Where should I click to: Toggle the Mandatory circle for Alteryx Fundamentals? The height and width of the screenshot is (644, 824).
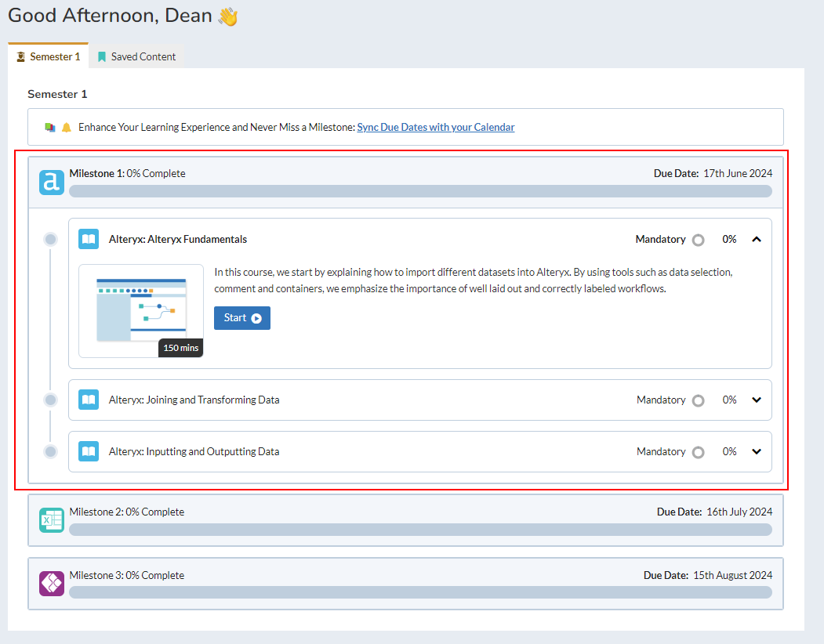click(x=698, y=240)
